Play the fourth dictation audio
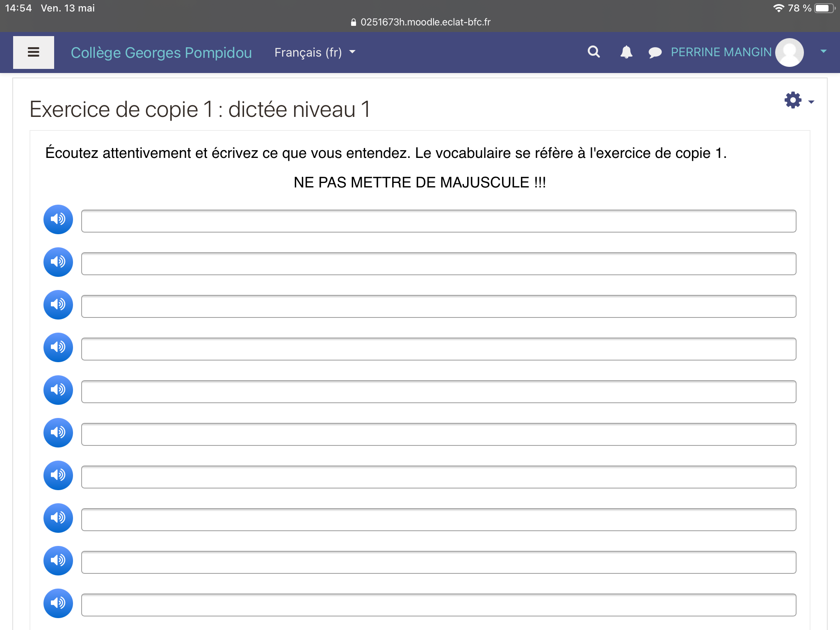This screenshot has height=630, width=840. click(x=58, y=347)
